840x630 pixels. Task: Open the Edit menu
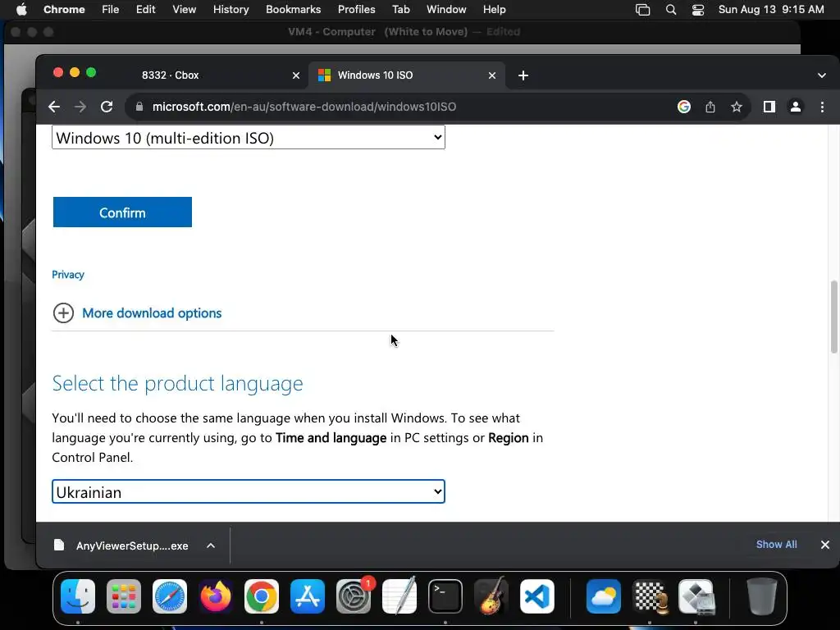[146, 9]
